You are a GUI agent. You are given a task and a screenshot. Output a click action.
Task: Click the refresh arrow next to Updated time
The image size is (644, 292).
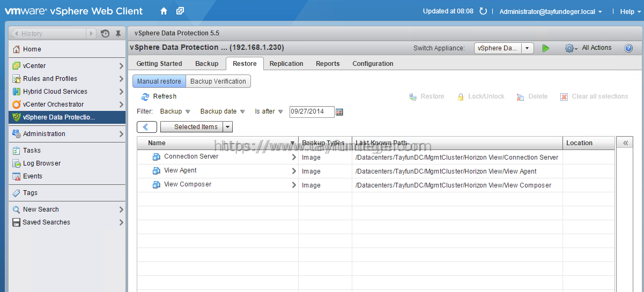[x=483, y=11]
